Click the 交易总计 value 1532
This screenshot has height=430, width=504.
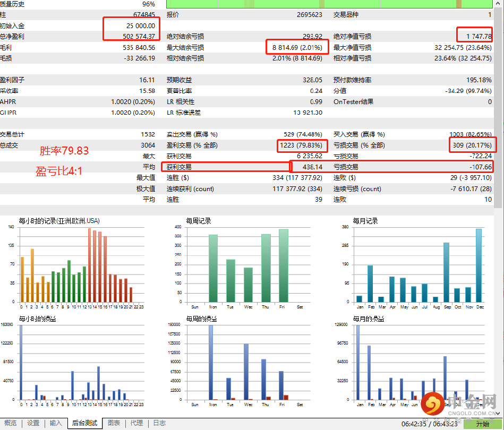[x=148, y=134]
